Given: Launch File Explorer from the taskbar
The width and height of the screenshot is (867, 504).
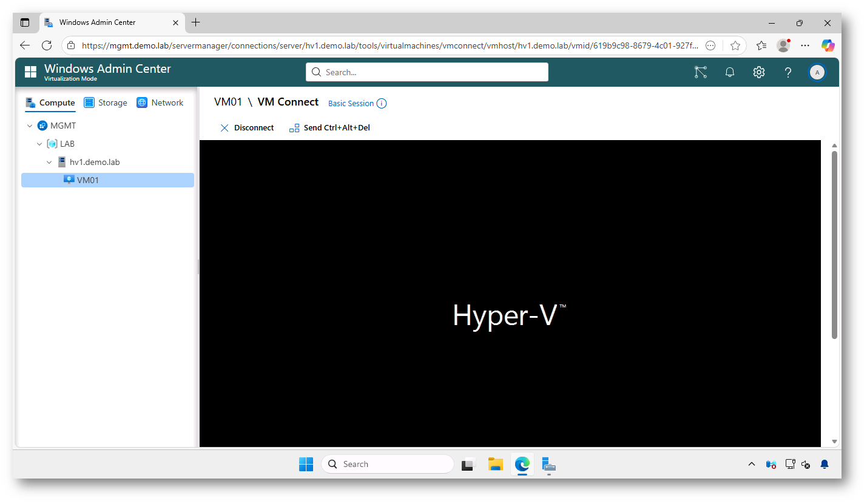Looking at the screenshot, I should coord(496,464).
